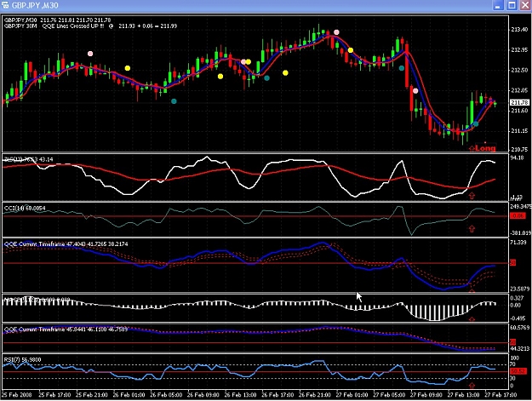This screenshot has height=401, width=532.
Task: Click QQE label '45.8441 46.1100 46.7589'
Action: pyautogui.click(x=97, y=329)
